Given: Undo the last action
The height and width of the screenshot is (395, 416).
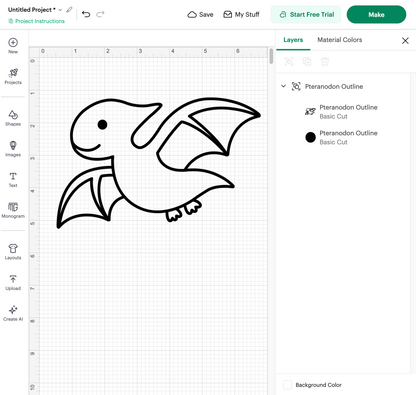Looking at the screenshot, I should click(86, 14).
